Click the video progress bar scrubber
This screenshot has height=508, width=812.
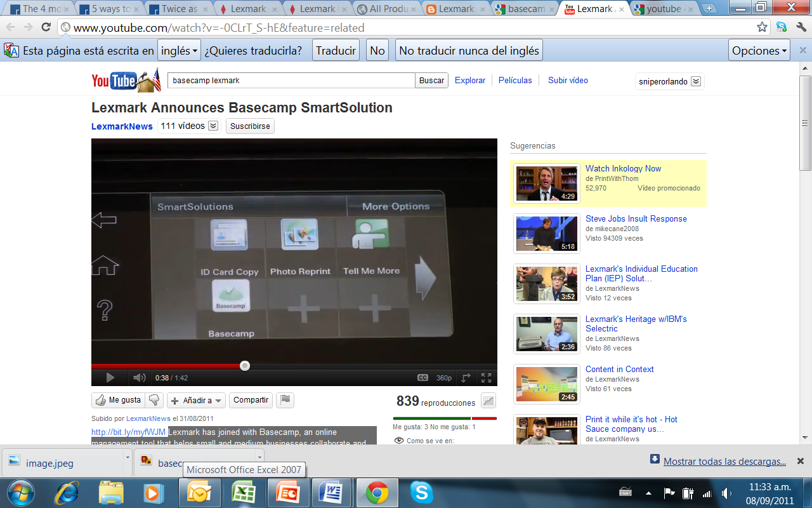[245, 366]
